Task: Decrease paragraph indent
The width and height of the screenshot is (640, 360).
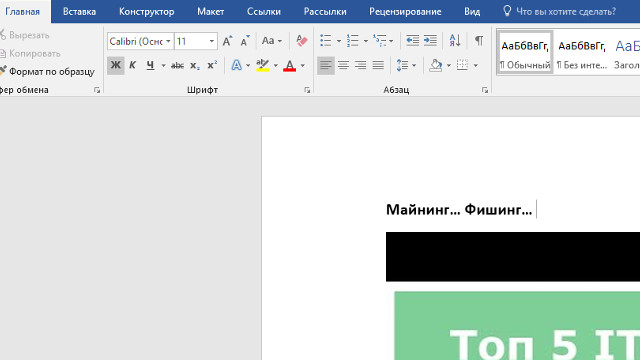Action: (412, 40)
